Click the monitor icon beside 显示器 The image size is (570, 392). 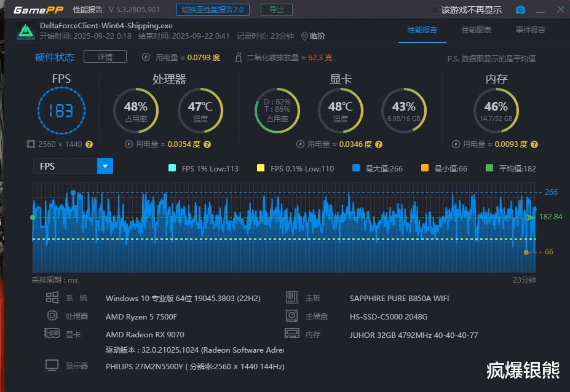pos(52,365)
